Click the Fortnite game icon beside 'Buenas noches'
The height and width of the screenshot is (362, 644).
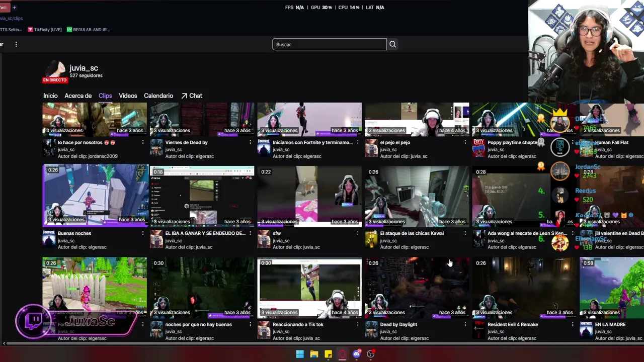tap(49, 239)
